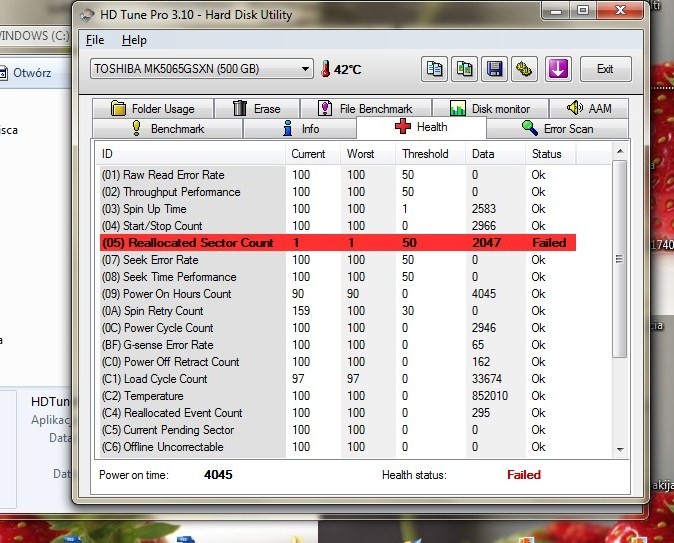Select the Health tab
This screenshot has height=543, width=674.
(x=421, y=127)
